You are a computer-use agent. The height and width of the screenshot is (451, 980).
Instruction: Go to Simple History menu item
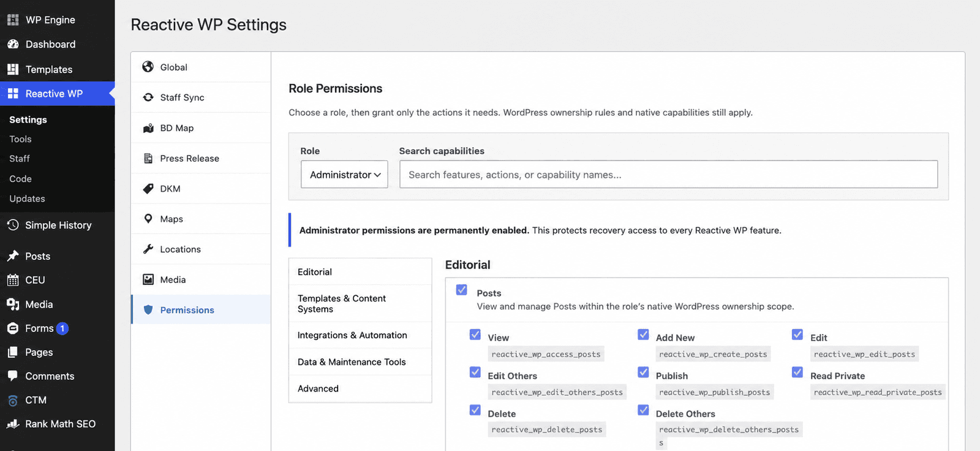(x=58, y=225)
